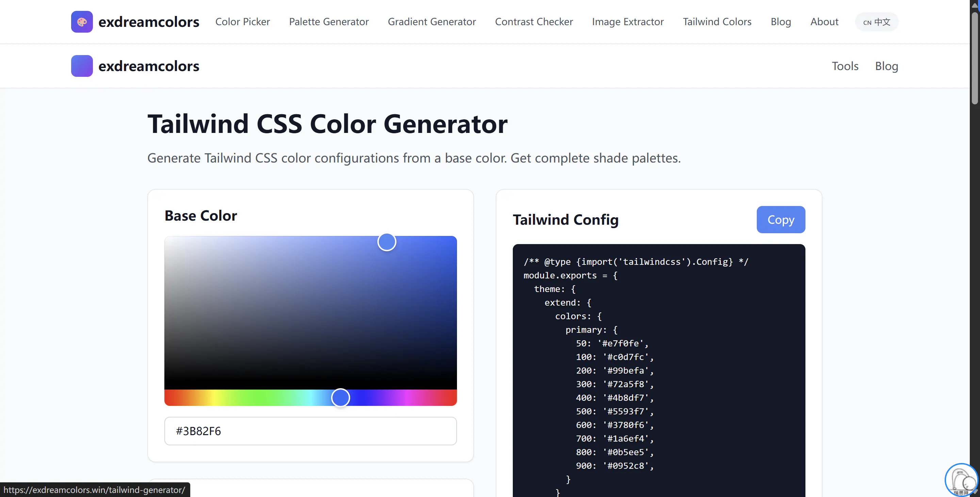This screenshot has height=497, width=980.
Task: Pick a color in the saturation gradient area
Action: pyautogui.click(x=310, y=313)
